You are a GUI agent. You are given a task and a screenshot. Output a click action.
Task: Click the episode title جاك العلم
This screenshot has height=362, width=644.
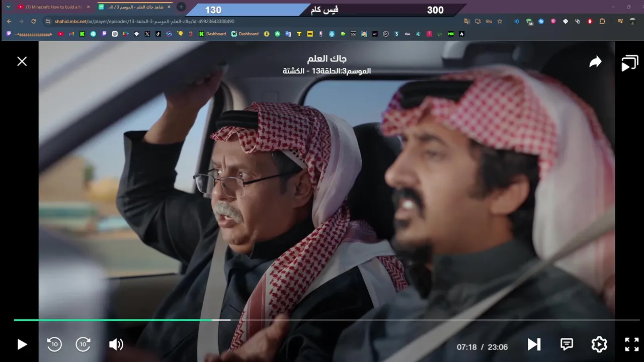(x=327, y=59)
